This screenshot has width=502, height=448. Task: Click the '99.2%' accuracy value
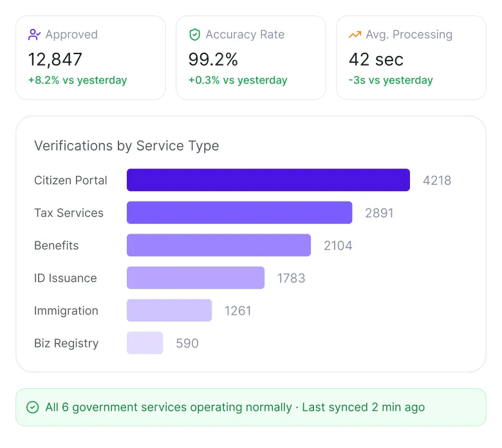(x=213, y=60)
